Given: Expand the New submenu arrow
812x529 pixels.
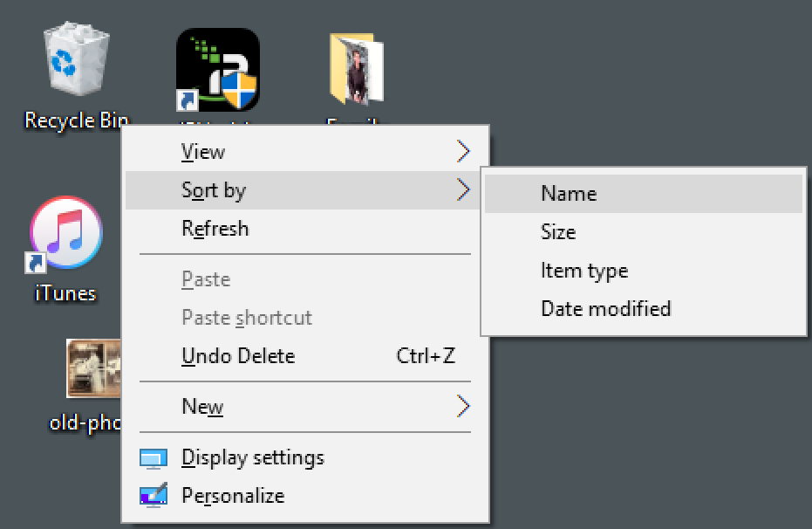Looking at the screenshot, I should click(x=464, y=405).
